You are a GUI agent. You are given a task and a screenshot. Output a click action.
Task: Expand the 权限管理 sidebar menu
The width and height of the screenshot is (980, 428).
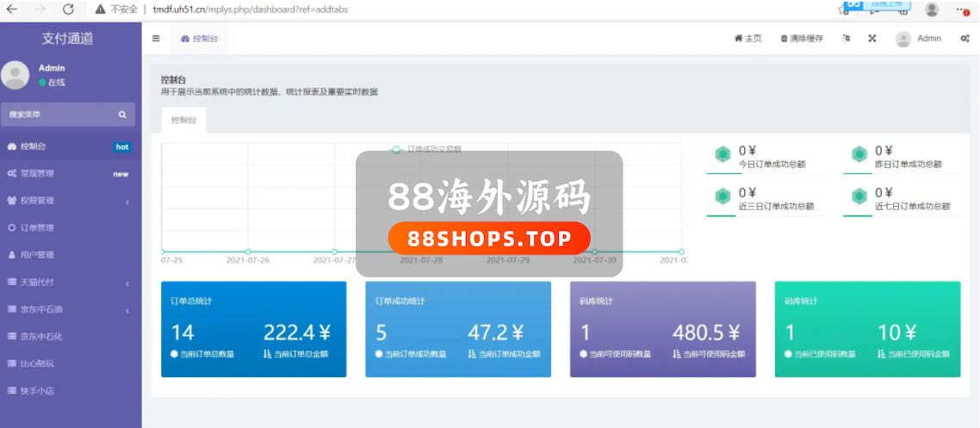coord(70,201)
